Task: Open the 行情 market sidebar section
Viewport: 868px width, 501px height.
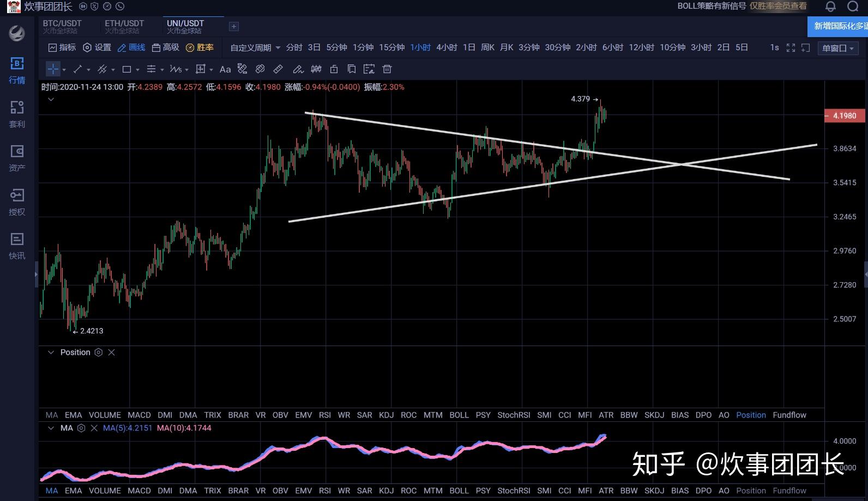Action: (17, 71)
